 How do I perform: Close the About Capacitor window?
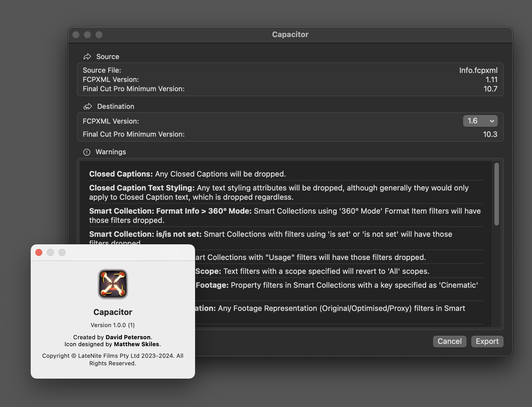tap(39, 252)
